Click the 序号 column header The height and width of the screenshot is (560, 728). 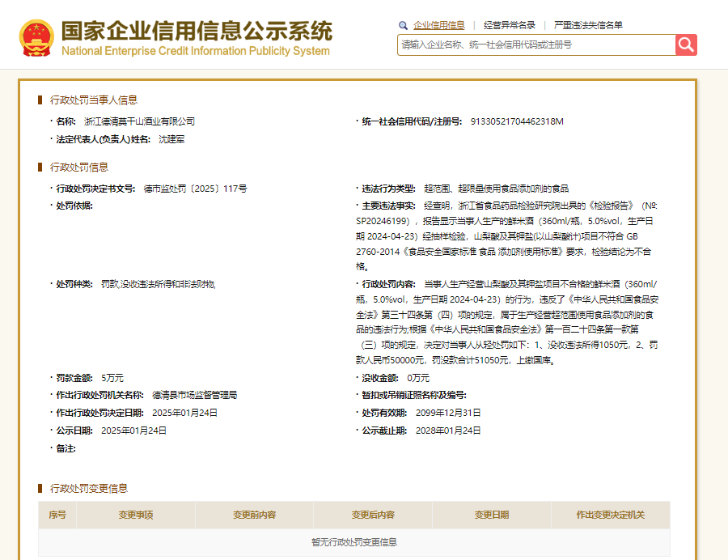(x=57, y=515)
